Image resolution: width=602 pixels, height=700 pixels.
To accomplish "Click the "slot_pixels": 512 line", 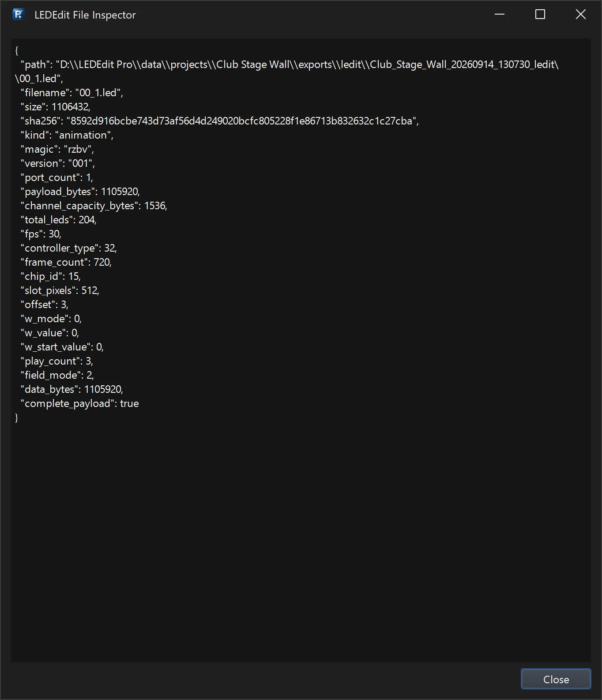I will tap(60, 290).
